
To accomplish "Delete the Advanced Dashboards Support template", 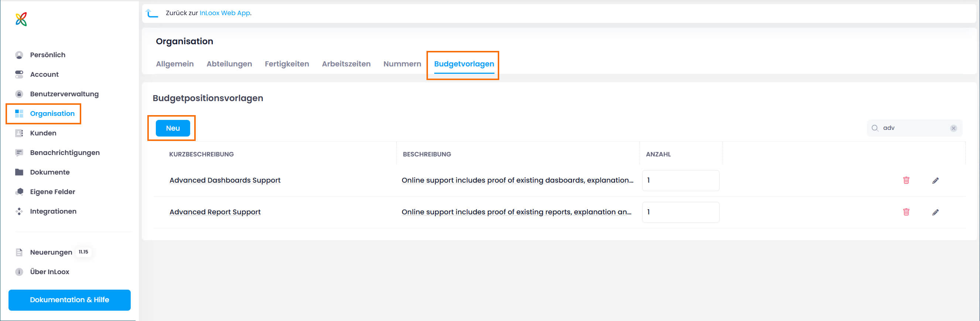I will [906, 180].
